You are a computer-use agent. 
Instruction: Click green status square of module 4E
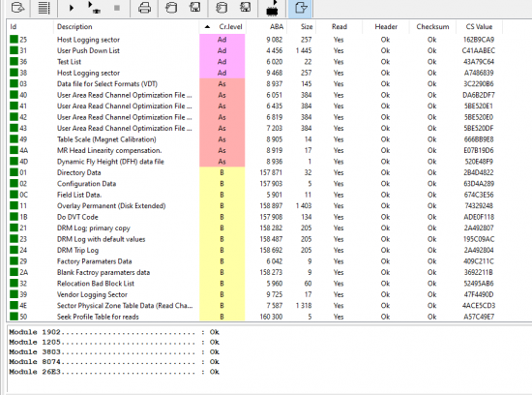14,305
